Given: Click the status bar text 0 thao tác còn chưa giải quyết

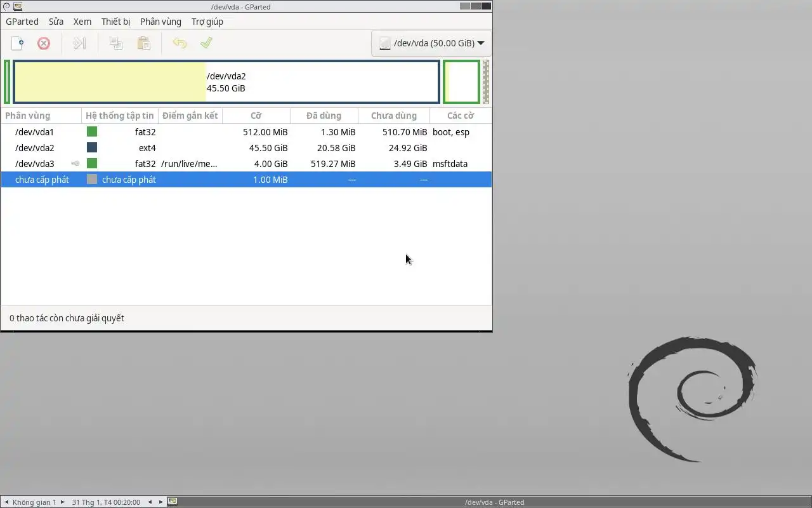Looking at the screenshot, I should [67, 318].
